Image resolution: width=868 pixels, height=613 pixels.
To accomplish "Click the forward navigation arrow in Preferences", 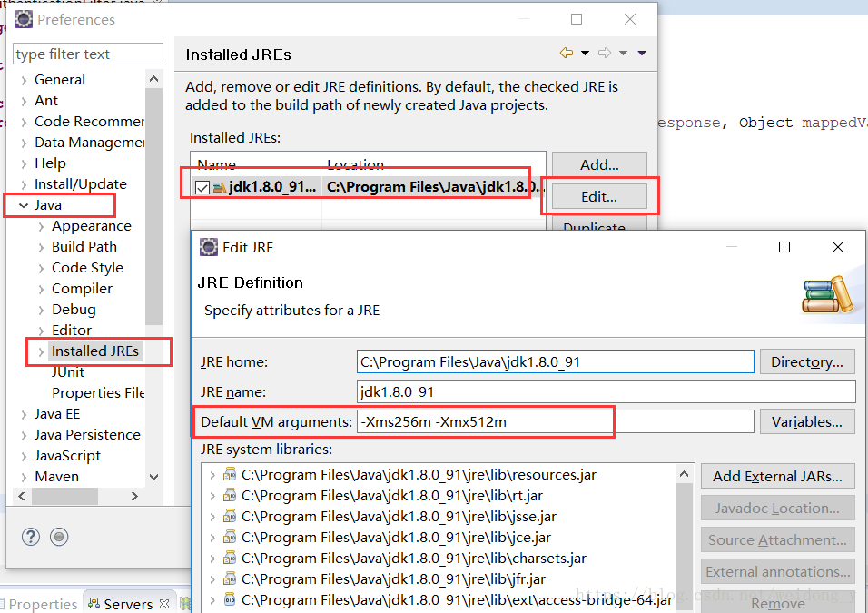I will 605,54.
